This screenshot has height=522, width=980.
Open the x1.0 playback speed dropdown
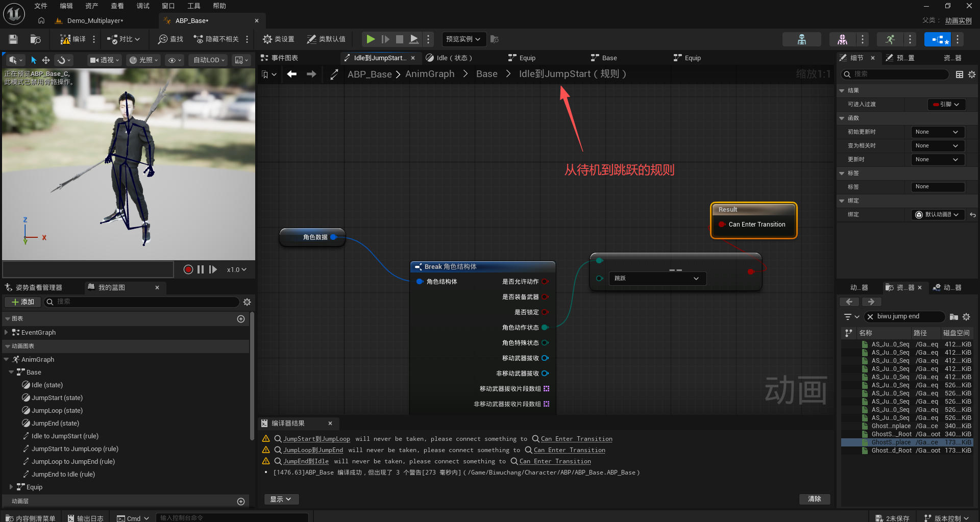[236, 269]
